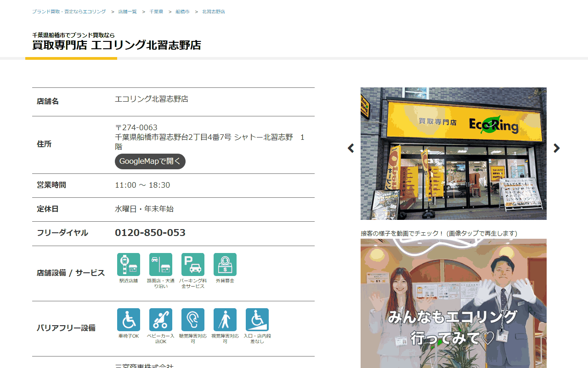Image resolution: width=588 pixels, height=368 pixels.
Task: Click the パーキング料金サービス parking icon
Action: point(193,264)
